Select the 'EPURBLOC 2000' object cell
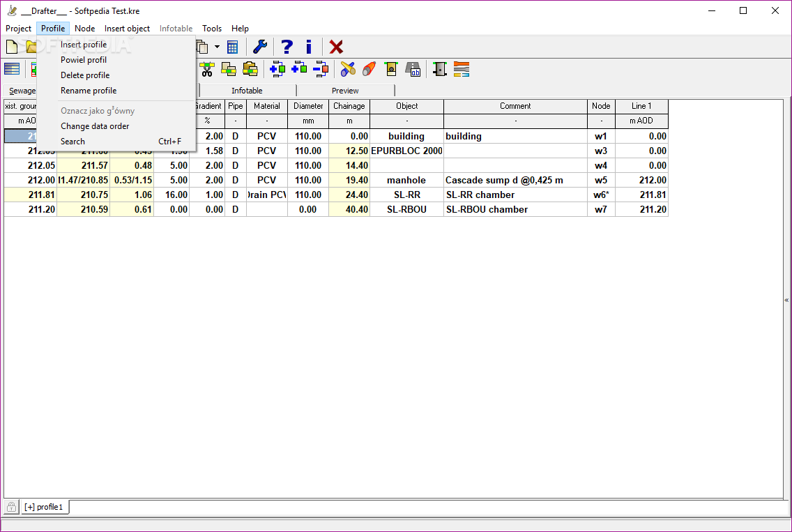Viewport: 792px width, 532px height. pos(406,151)
